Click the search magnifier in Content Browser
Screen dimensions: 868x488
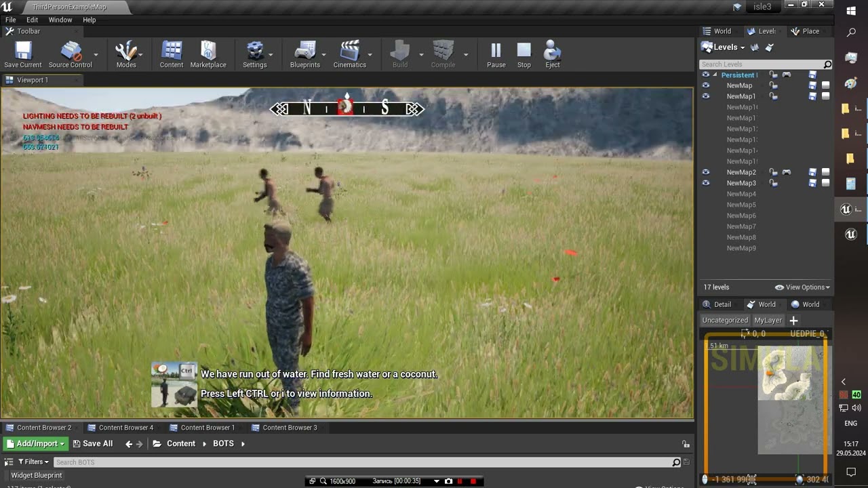[676, 462]
